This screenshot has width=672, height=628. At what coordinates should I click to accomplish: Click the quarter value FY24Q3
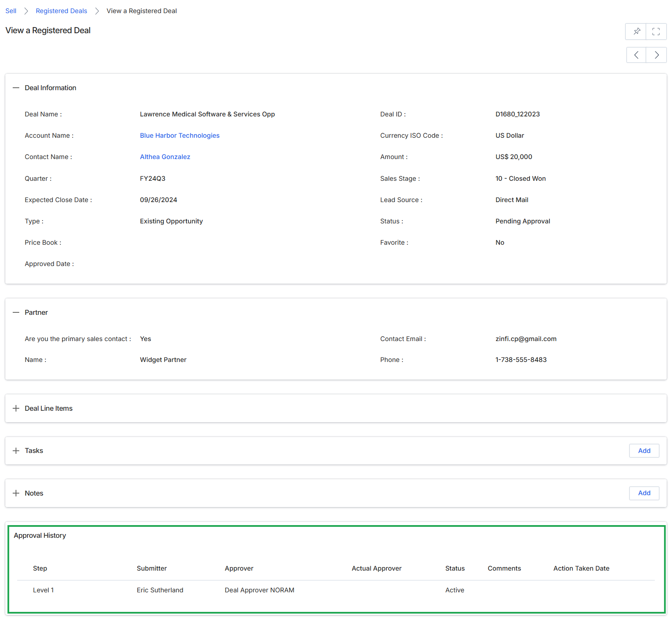(x=153, y=179)
